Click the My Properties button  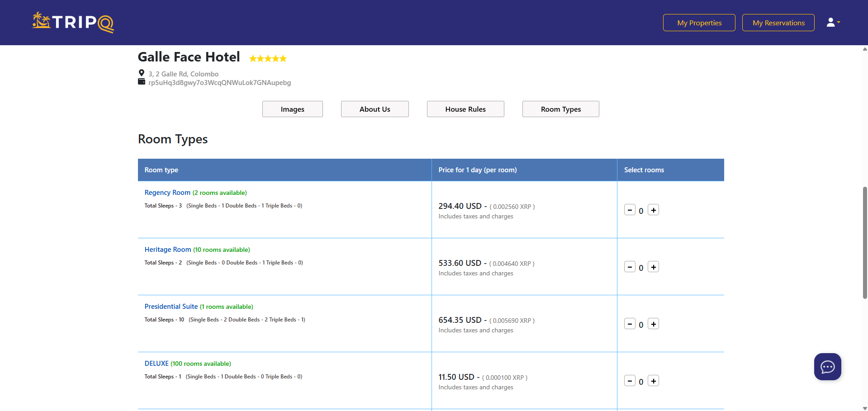point(699,22)
